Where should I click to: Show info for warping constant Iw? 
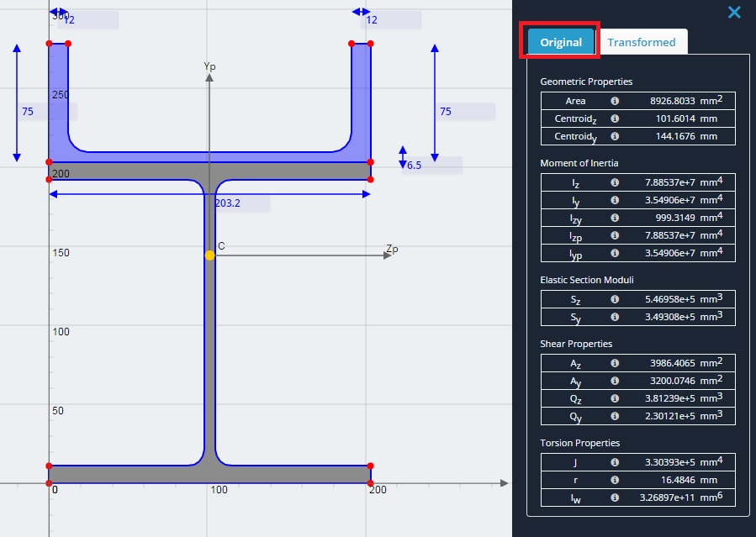[x=615, y=498]
